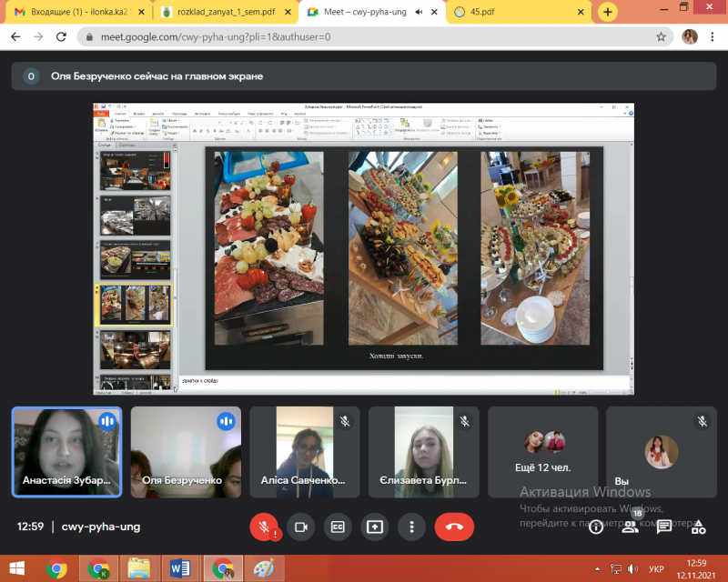Select Єлизавета Бурл participant tile
Image resolution: width=728 pixels, height=582 pixels.
pos(424,452)
